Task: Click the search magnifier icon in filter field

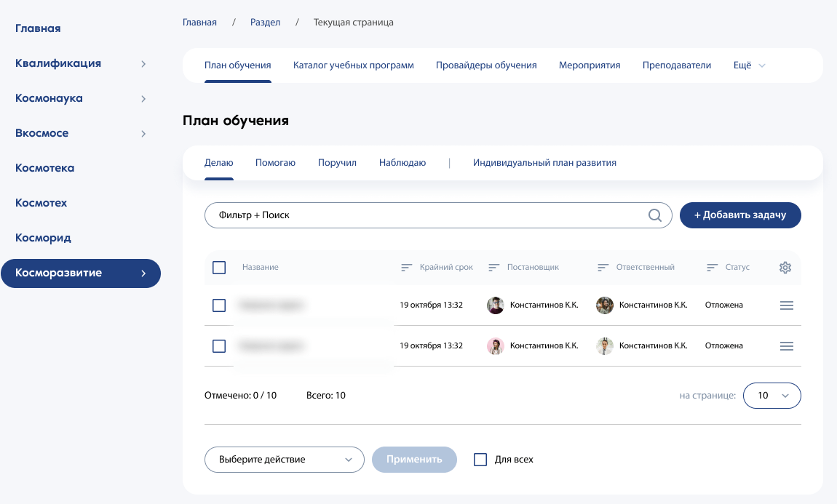Action: tap(655, 215)
